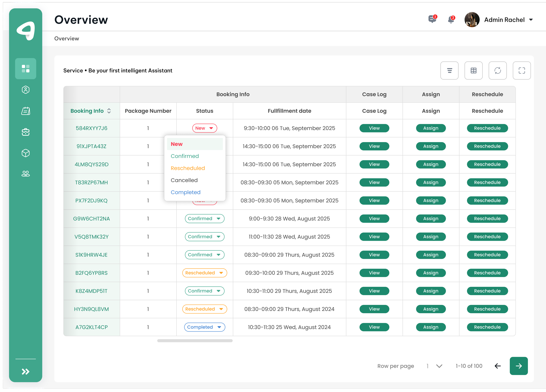The height and width of the screenshot is (392, 546).
Task: Switch to table grid view icon
Action: point(473,70)
